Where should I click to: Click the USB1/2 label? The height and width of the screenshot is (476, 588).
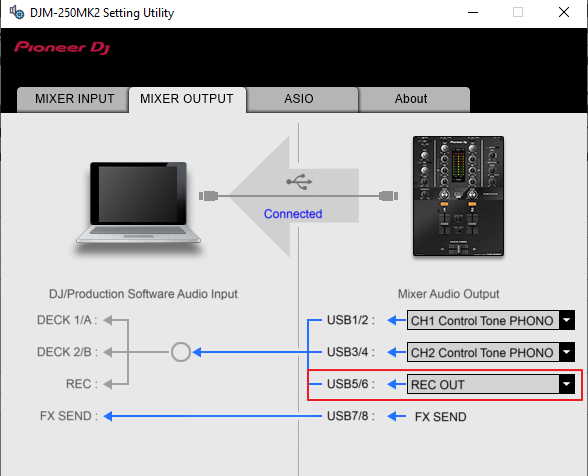point(351,320)
